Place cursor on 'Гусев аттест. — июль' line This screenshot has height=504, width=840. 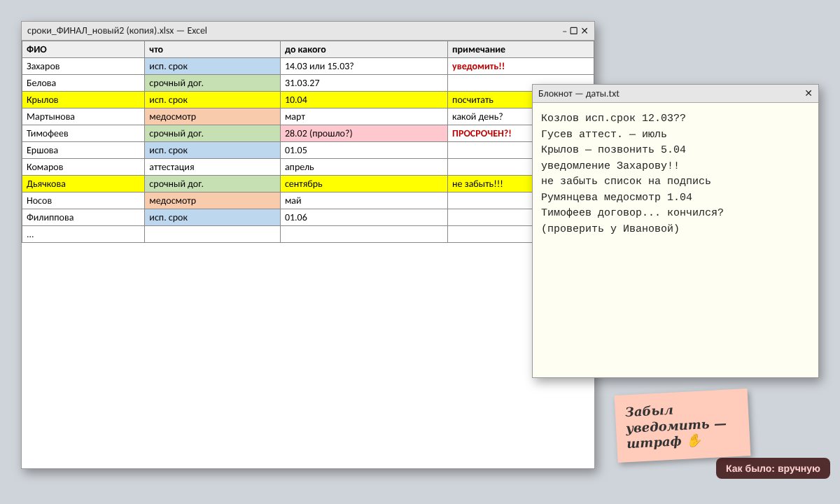(604, 134)
